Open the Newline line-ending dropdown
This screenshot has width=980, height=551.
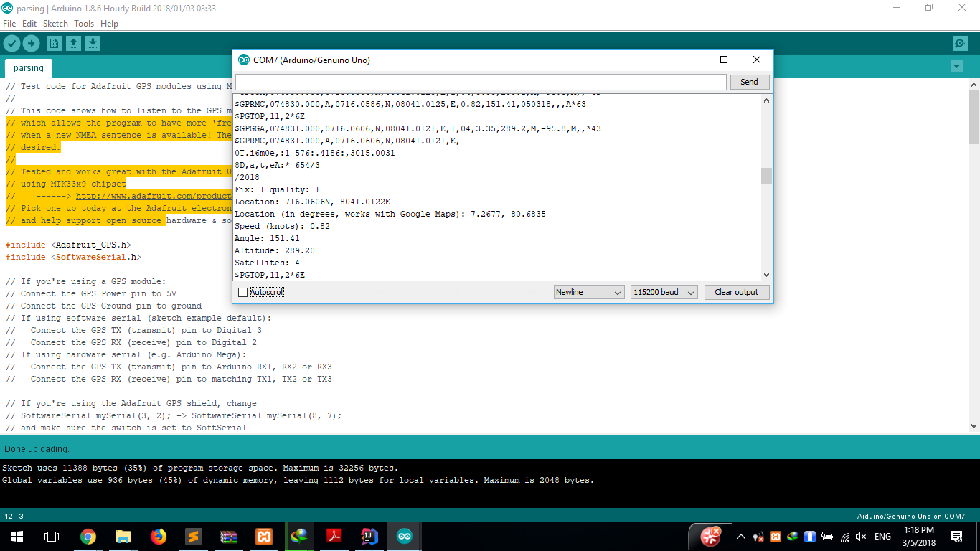(x=589, y=292)
